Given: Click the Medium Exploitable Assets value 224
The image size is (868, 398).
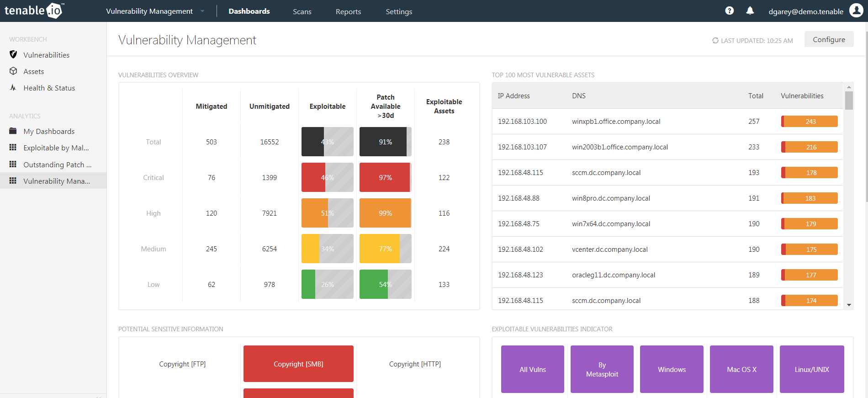Looking at the screenshot, I should coord(444,249).
